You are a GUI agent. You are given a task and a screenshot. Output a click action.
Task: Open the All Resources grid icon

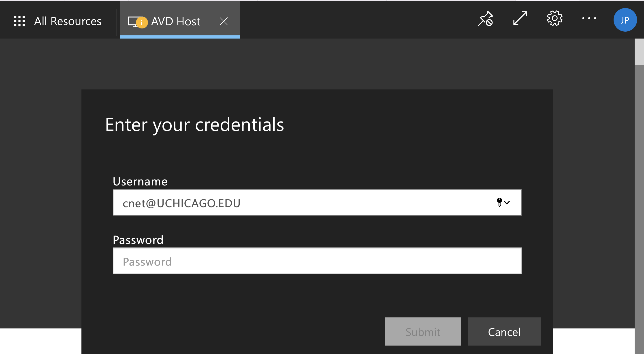pos(19,21)
